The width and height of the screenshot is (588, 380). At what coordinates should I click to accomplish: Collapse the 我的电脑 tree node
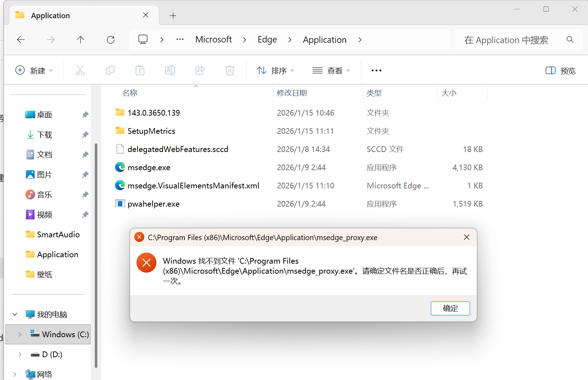tap(15, 314)
